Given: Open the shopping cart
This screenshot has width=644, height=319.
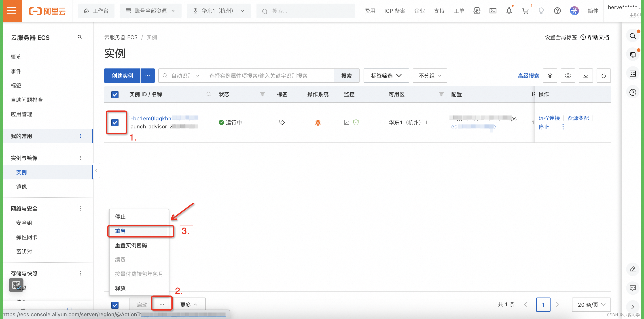Looking at the screenshot, I should pyautogui.click(x=525, y=11).
